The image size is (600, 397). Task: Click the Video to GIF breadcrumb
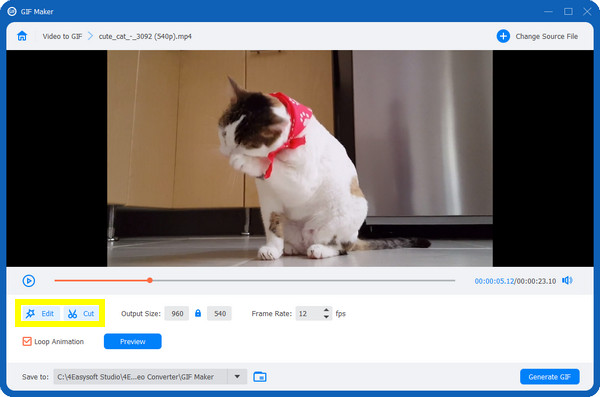pos(62,36)
